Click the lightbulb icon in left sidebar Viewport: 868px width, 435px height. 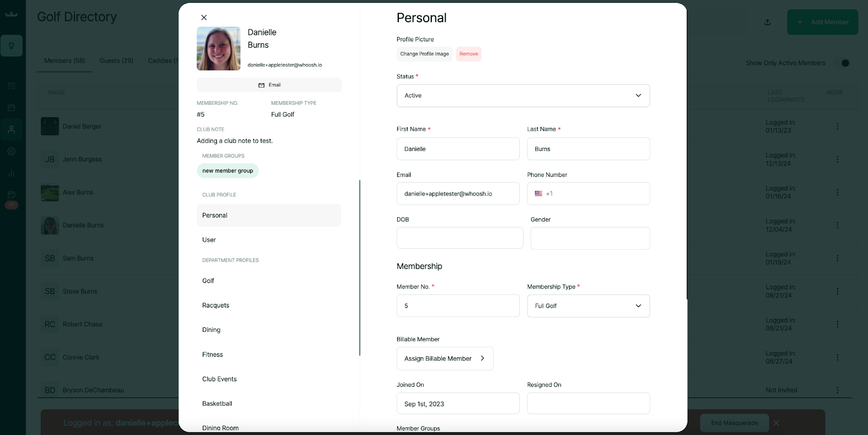tap(11, 46)
